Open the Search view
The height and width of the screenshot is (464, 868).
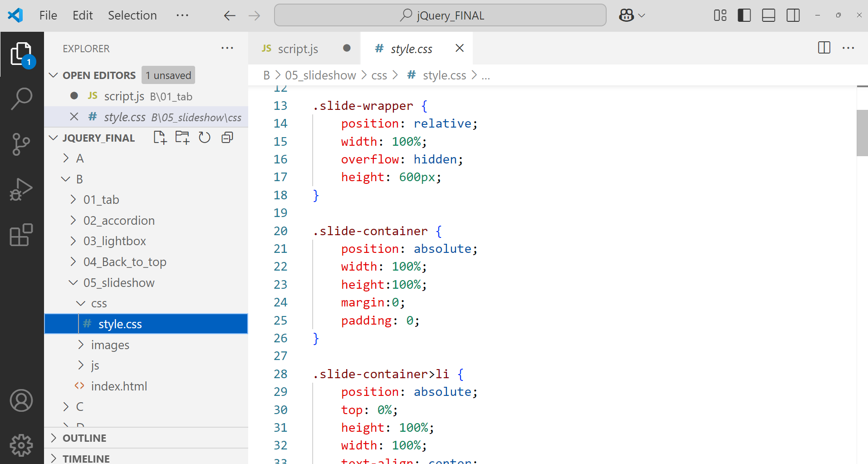click(21, 98)
